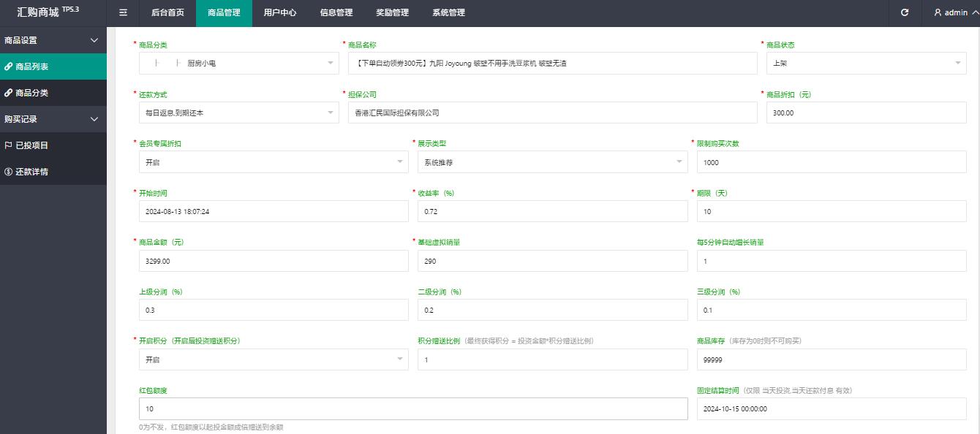The image size is (980, 434).
Task: Click the 固定结算时间 date field
Action: pos(832,409)
